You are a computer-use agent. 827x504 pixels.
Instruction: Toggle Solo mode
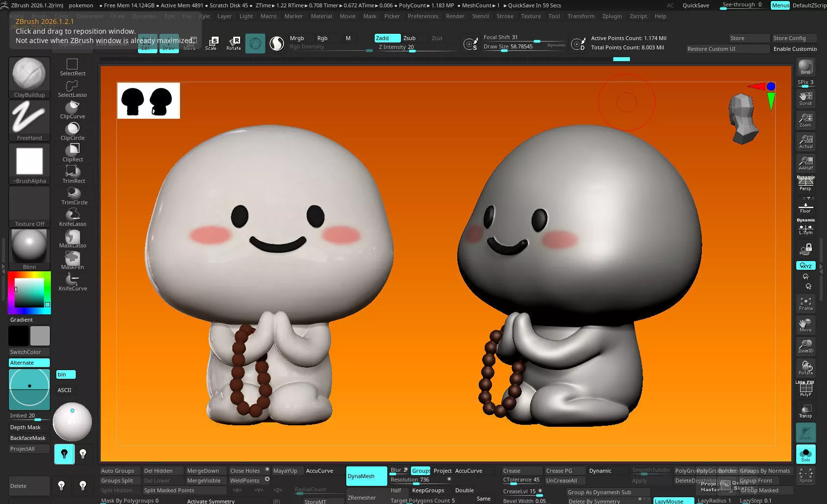tap(805, 454)
